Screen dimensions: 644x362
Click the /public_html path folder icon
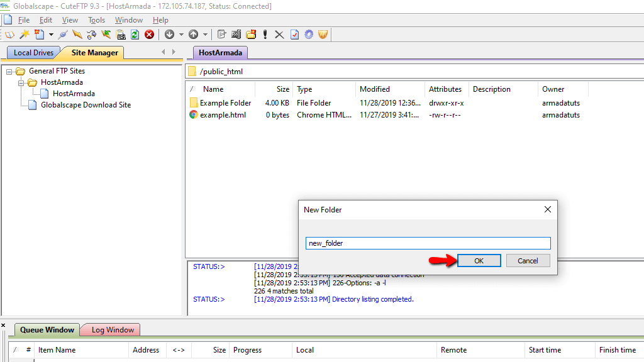pyautogui.click(x=192, y=72)
